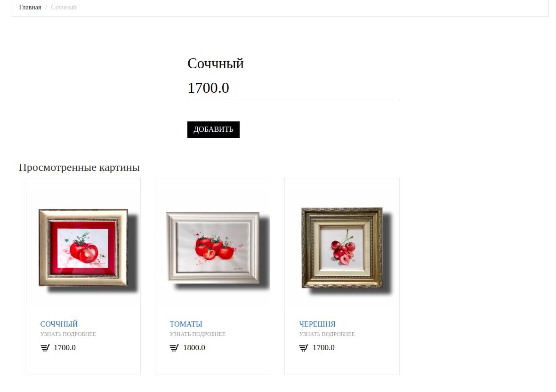
Task: Click cart icon under Сочный card
Action: (x=45, y=348)
